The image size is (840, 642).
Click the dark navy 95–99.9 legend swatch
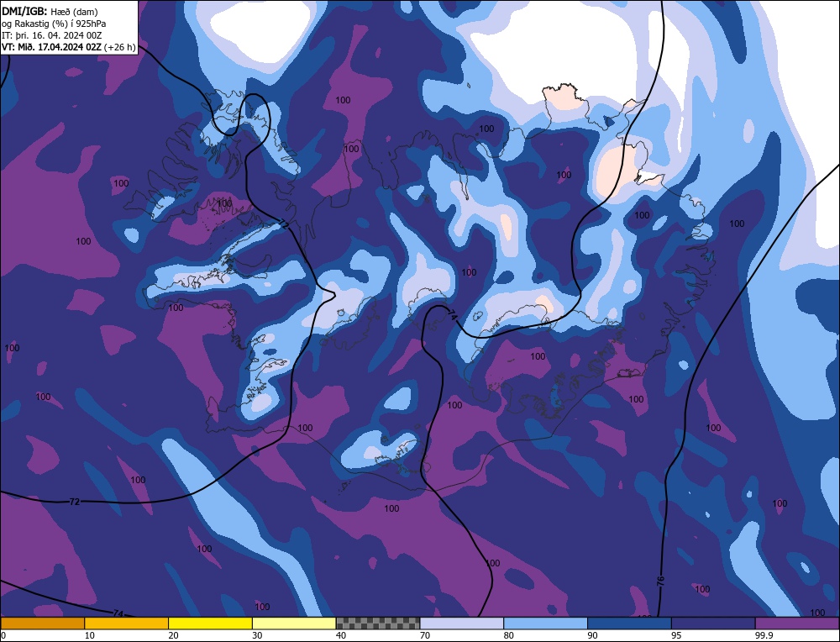coord(713,624)
